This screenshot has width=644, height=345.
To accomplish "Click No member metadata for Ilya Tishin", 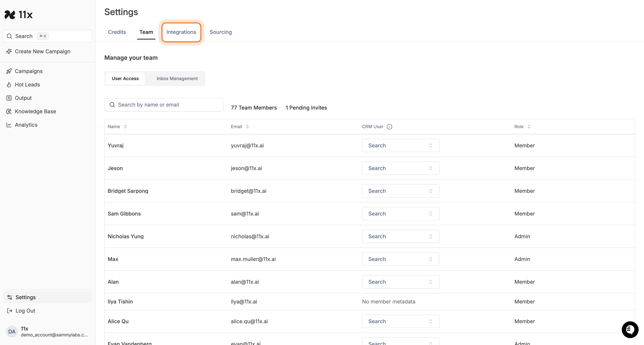I will point(389,302).
